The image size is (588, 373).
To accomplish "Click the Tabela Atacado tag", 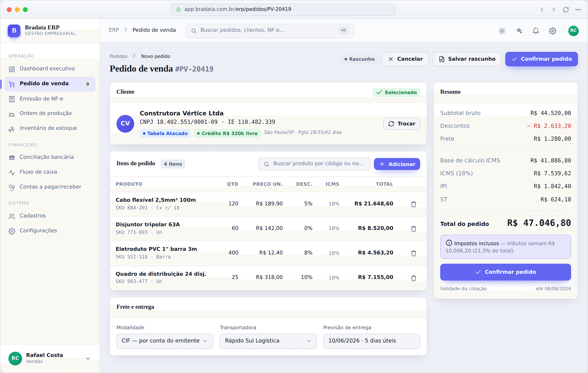I will pos(165,133).
